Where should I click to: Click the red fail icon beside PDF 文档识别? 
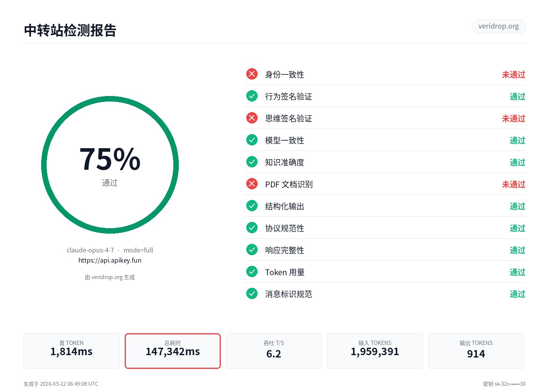[x=252, y=184]
